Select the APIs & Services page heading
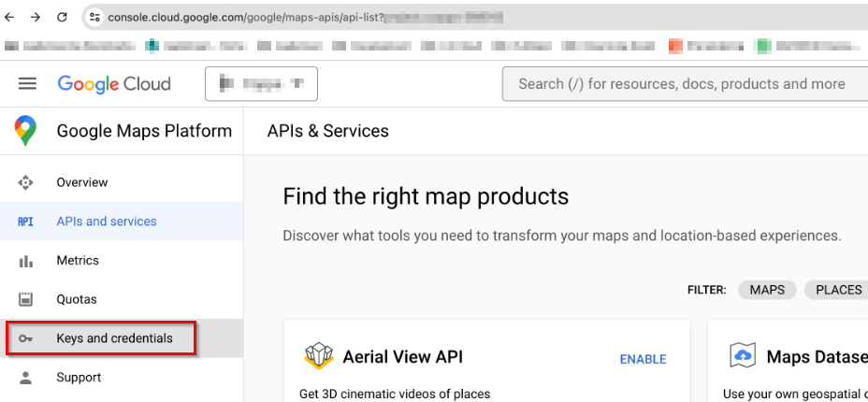The height and width of the screenshot is (402, 868). [x=328, y=131]
